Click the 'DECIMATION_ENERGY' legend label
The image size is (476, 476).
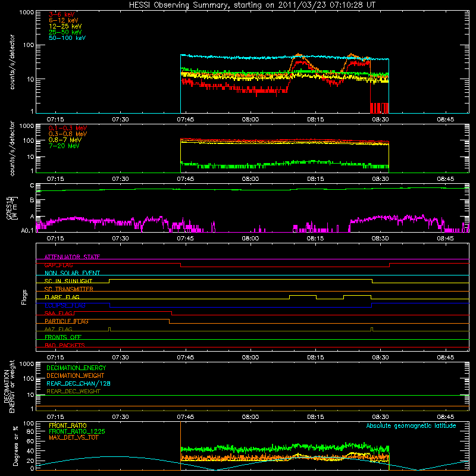76,368
